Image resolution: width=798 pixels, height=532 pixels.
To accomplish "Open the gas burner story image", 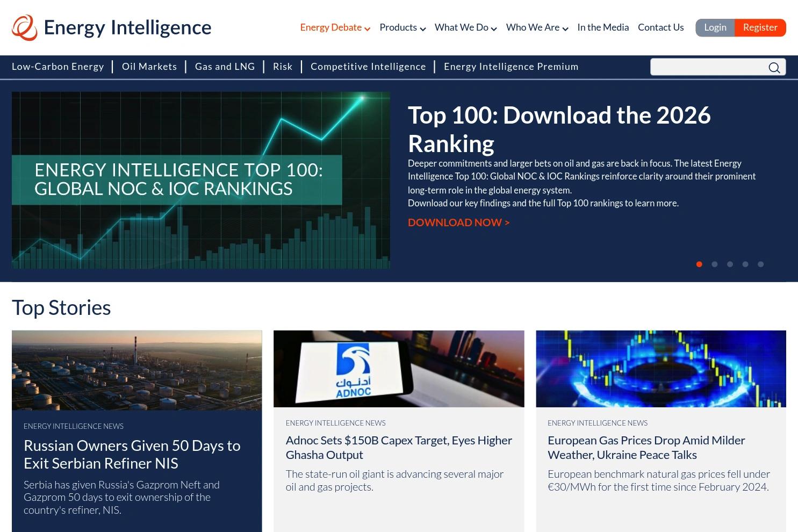I will 661,369.
